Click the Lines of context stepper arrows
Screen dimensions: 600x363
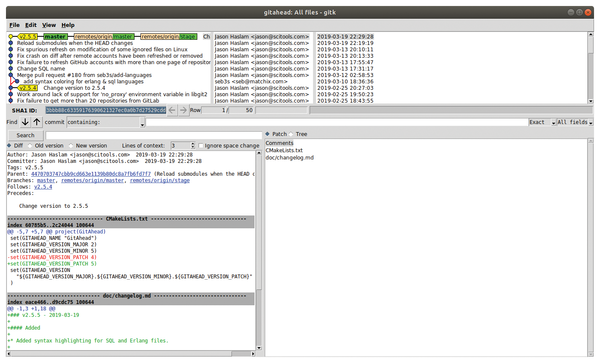click(x=192, y=146)
